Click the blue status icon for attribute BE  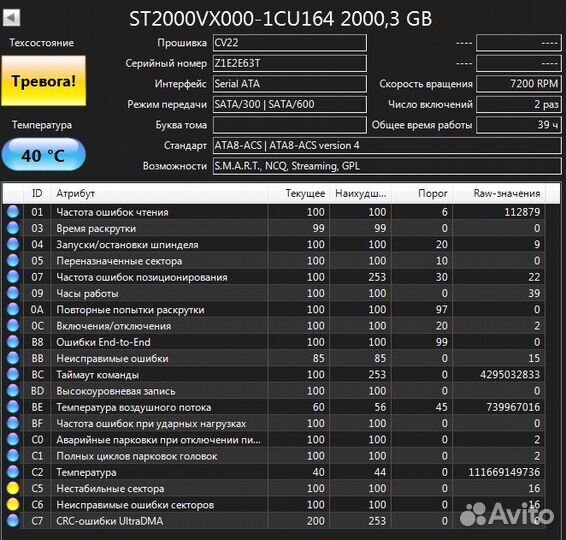coord(13,407)
